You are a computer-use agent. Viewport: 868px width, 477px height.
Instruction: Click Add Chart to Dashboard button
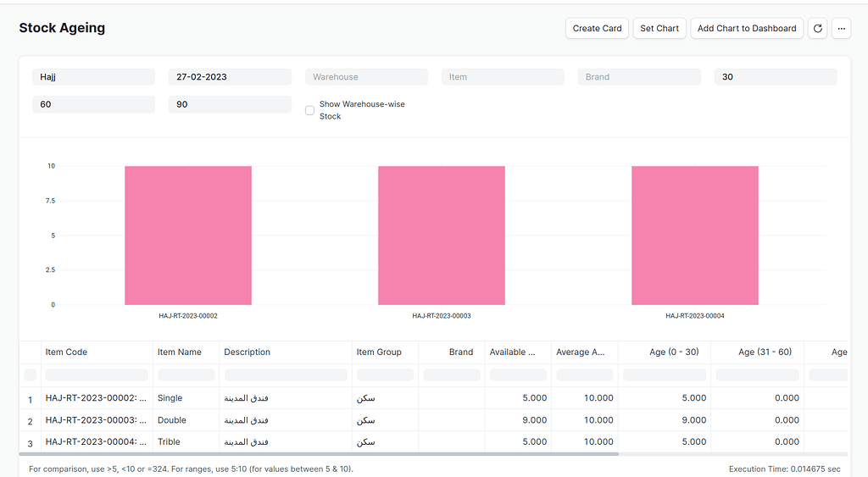(747, 28)
